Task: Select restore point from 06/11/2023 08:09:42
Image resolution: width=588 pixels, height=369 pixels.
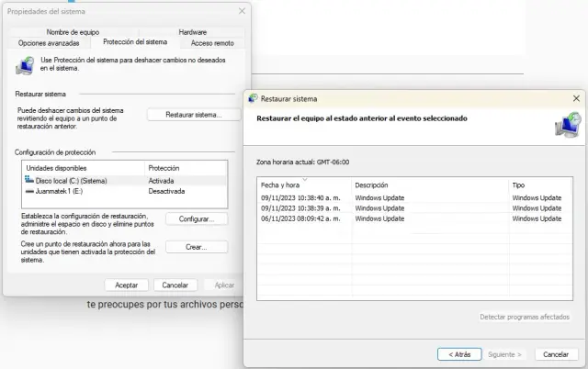Action: [304, 218]
